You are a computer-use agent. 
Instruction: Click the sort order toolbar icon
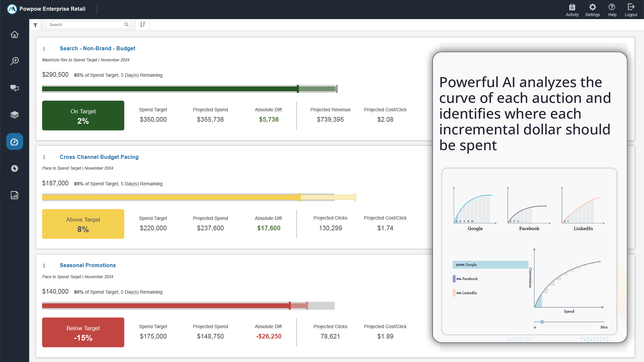(x=143, y=24)
